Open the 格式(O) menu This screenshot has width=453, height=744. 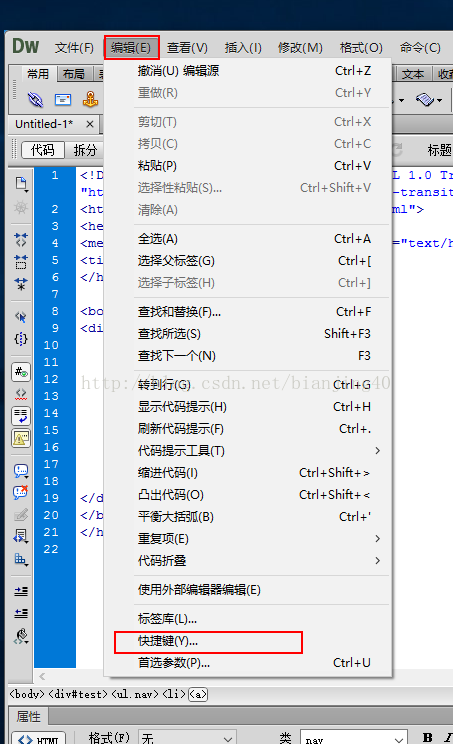click(361, 47)
